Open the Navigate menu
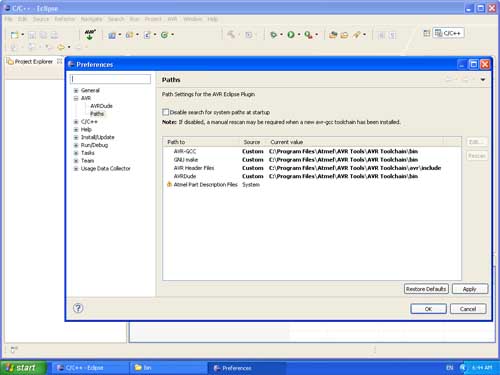The height and width of the screenshot is (375, 500). point(91,19)
